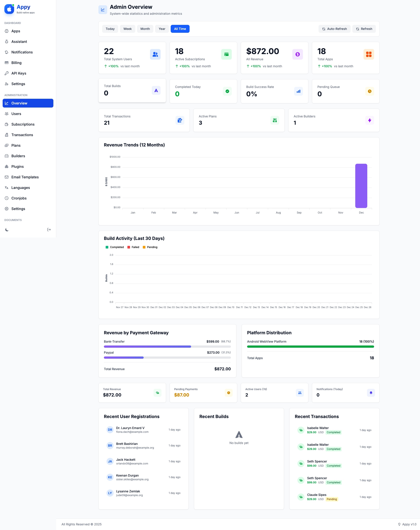Toggle dark mode with the moon icon

[x=7, y=230]
